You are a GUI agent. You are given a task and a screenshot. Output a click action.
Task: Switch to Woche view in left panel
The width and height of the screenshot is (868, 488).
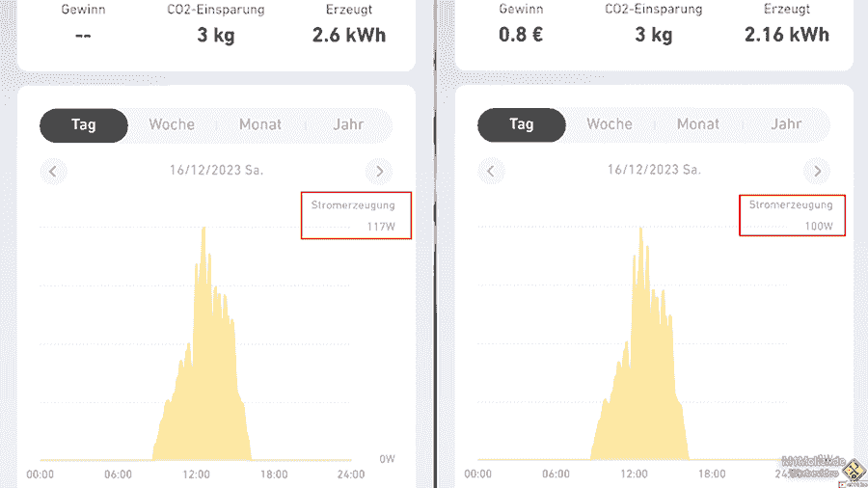(172, 124)
